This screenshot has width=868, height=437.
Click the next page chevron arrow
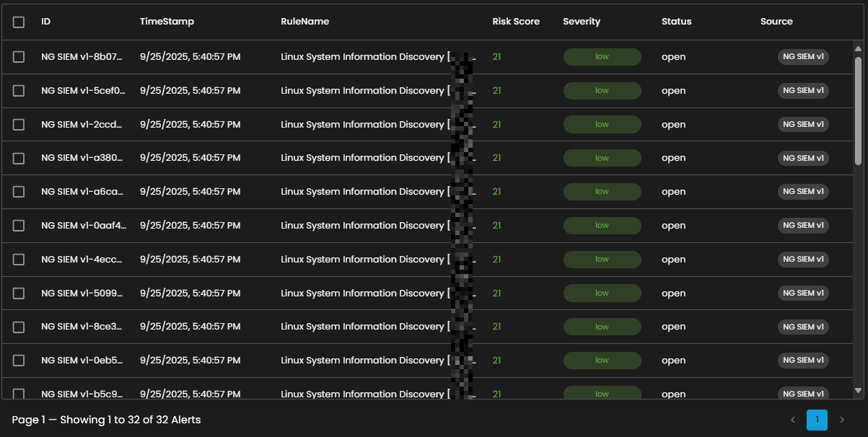(x=841, y=420)
